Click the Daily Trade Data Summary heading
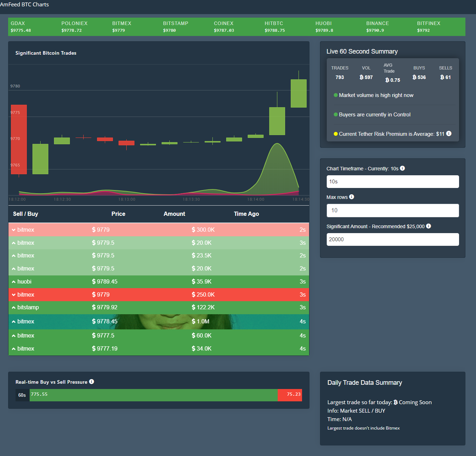This screenshot has width=476, height=456. point(364,383)
